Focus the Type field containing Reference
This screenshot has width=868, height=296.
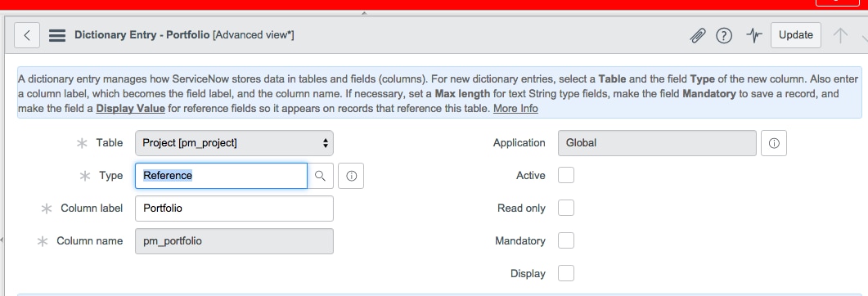(x=221, y=176)
